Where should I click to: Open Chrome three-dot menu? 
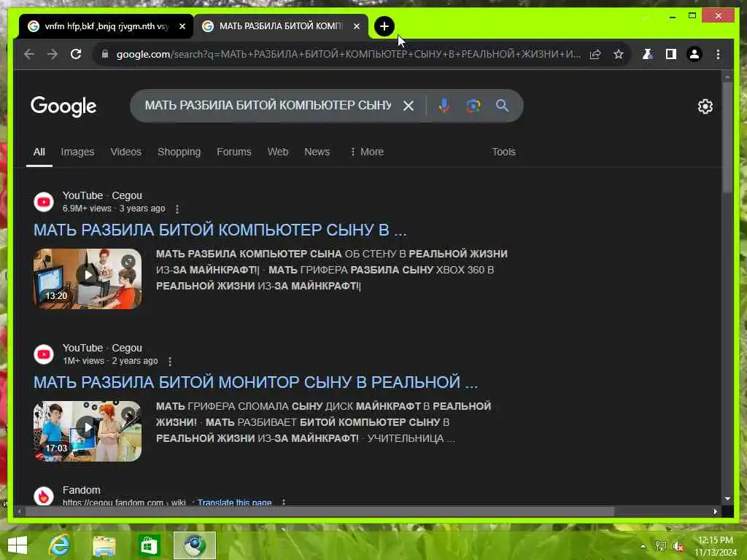pos(718,54)
